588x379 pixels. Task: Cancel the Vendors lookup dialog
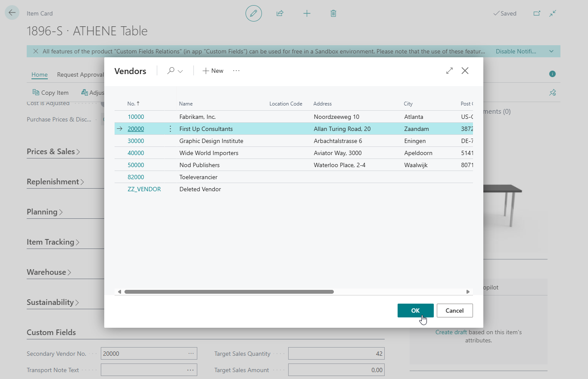pos(454,311)
